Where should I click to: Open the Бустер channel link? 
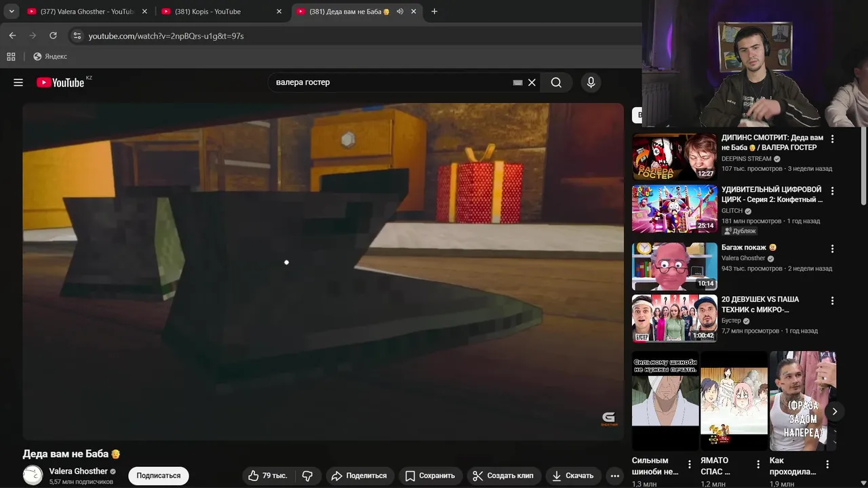click(731, 321)
